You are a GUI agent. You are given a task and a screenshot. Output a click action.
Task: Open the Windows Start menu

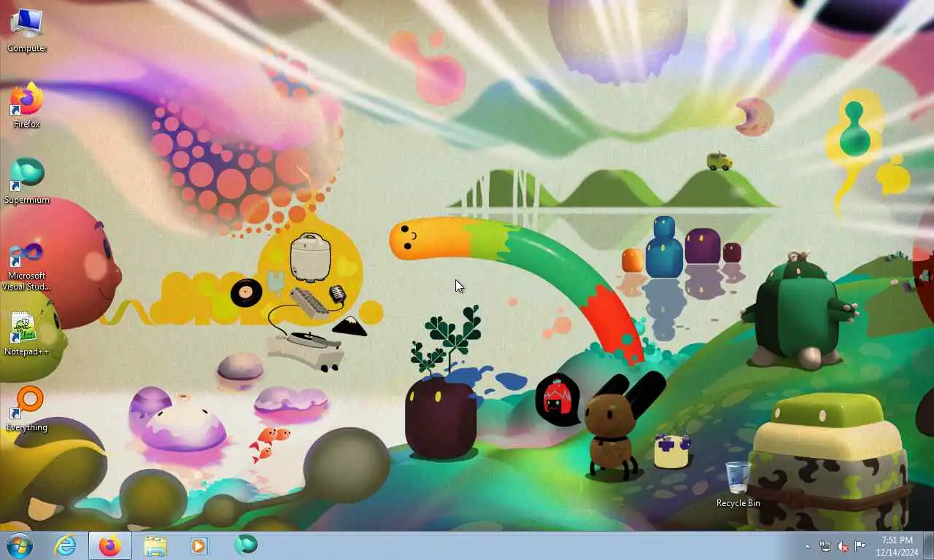[20, 545]
